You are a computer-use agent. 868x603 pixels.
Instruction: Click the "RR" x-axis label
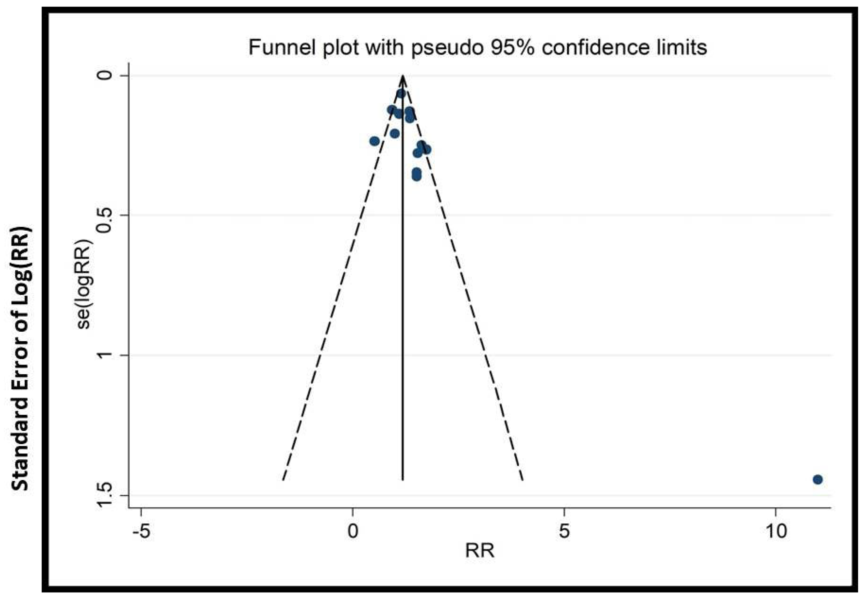479,550
